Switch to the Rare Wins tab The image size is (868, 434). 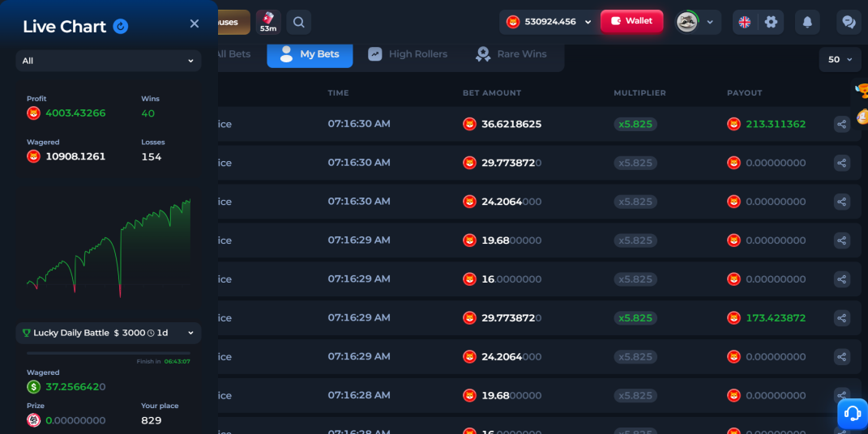pos(511,54)
